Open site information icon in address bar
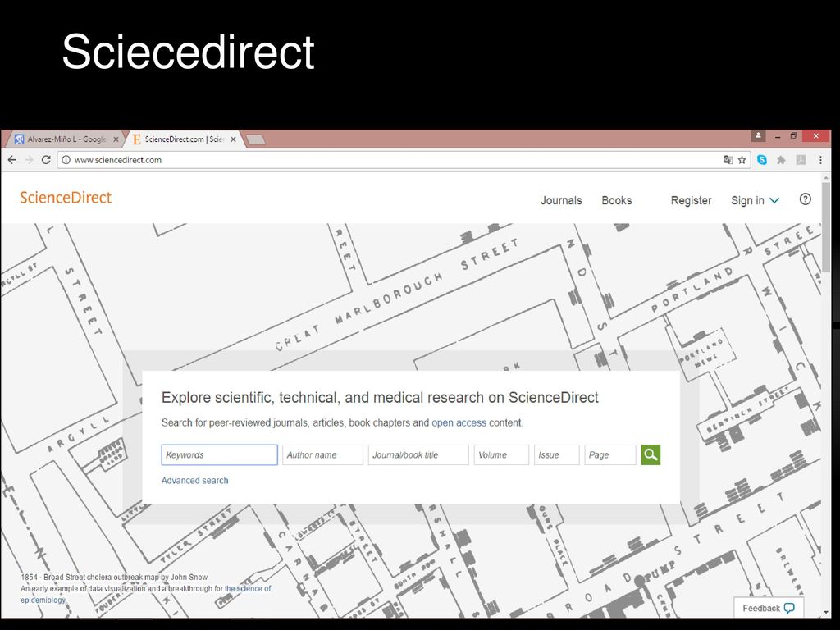The width and height of the screenshot is (840, 630). (x=66, y=160)
